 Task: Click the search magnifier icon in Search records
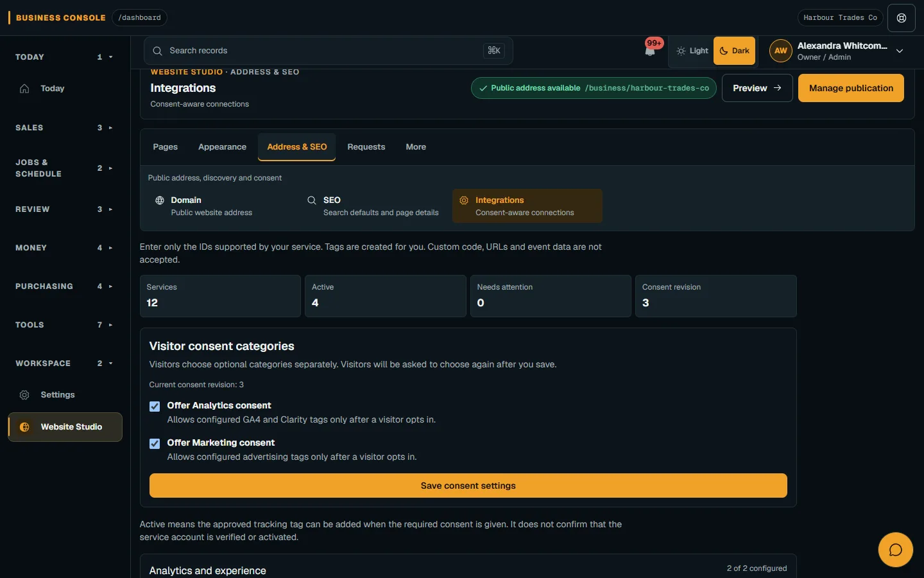coord(157,51)
